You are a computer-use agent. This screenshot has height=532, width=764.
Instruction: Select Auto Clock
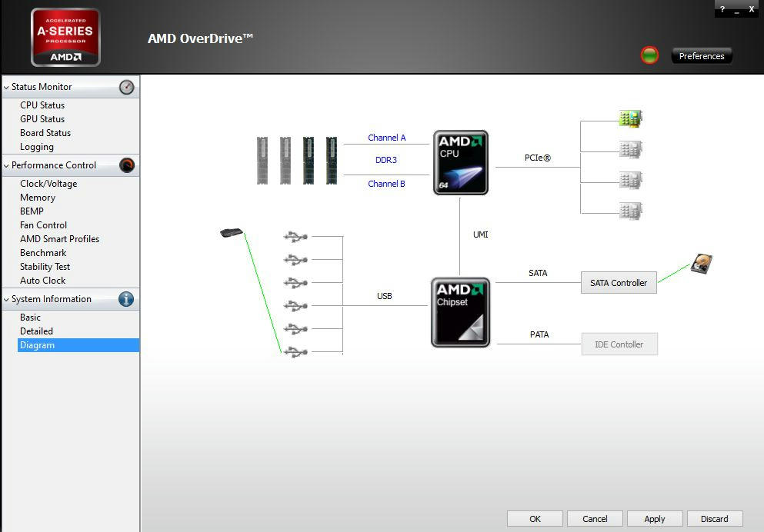[x=43, y=281]
